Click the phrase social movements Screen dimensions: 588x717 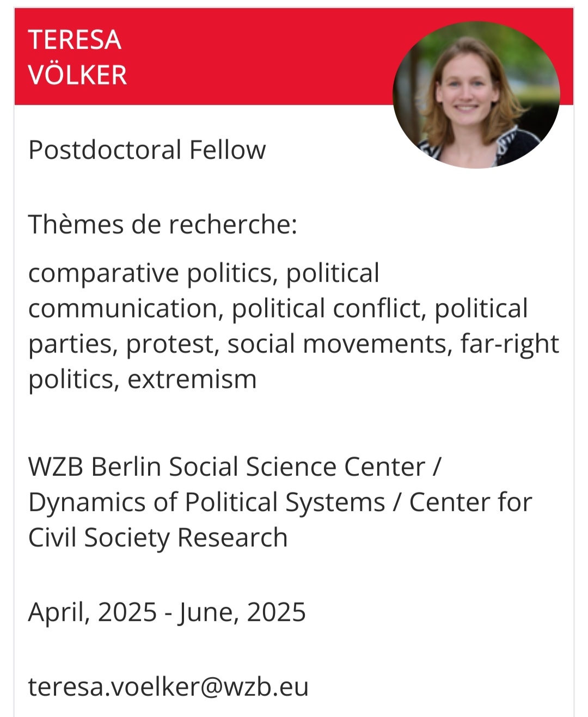pyautogui.click(x=339, y=345)
